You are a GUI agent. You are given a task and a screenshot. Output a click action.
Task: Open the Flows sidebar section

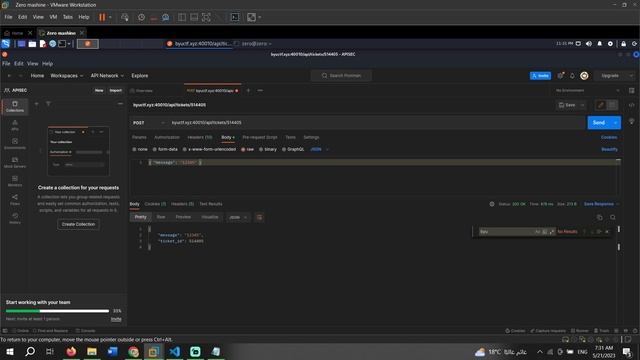[x=15, y=200]
